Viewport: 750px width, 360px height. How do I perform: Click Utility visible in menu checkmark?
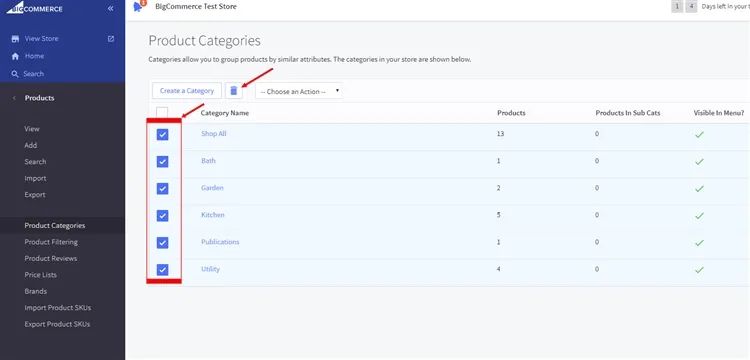[699, 270]
